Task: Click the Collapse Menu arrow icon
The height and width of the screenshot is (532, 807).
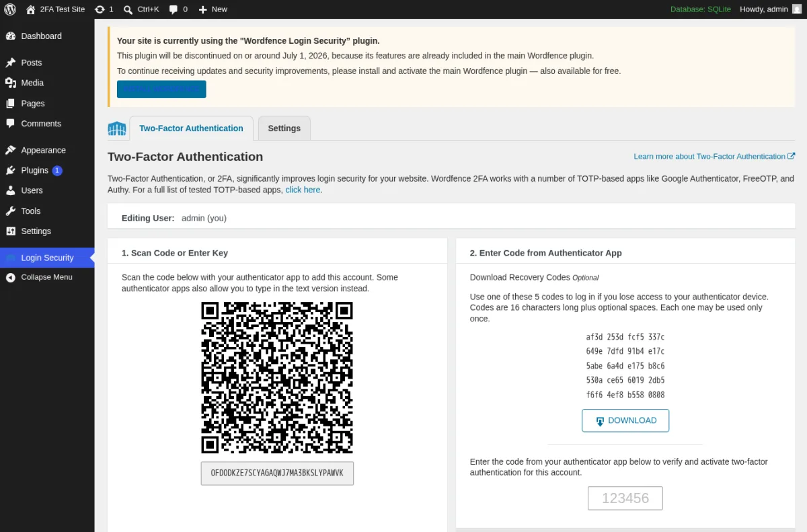Action: (10, 277)
